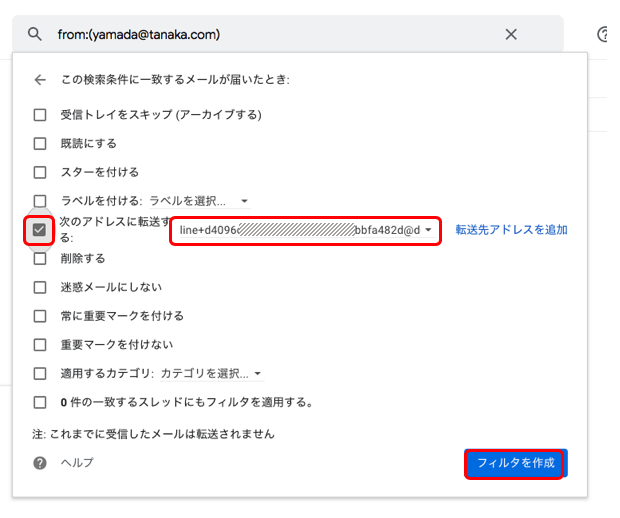This screenshot has width=620, height=518.
Task: Check 重要マークを付けない
Action: tap(40, 345)
